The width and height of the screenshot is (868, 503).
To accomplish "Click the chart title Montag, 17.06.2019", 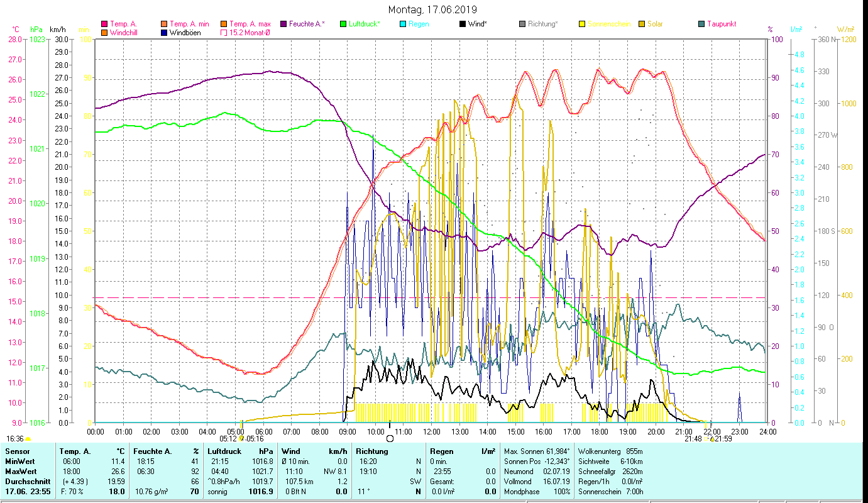I will click(x=432, y=9).
